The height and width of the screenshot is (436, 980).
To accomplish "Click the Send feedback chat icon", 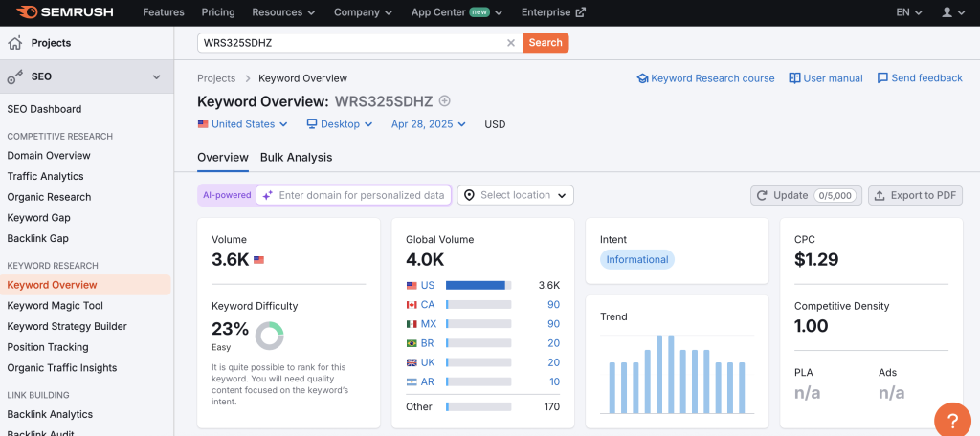I will point(882,78).
